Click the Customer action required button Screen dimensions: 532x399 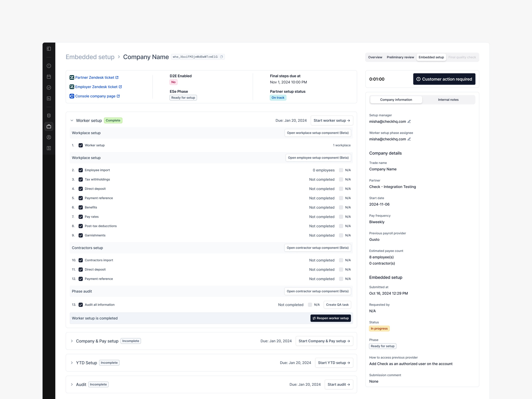(444, 79)
